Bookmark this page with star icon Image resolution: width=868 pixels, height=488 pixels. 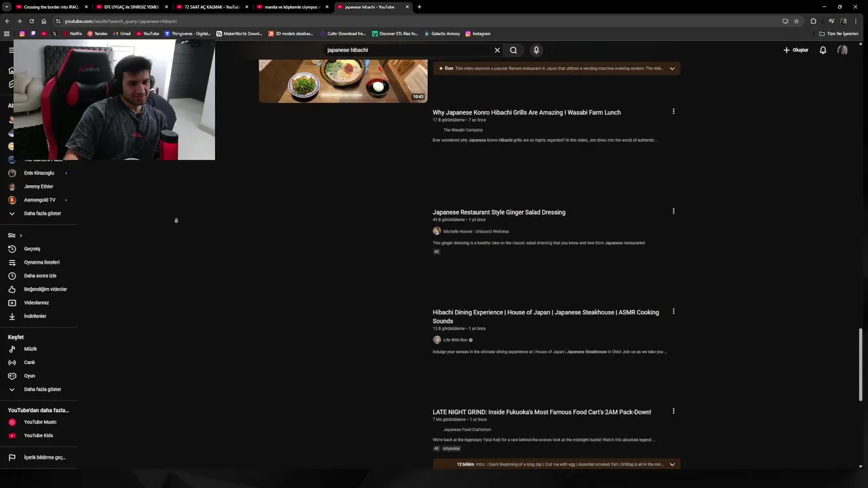point(796,21)
